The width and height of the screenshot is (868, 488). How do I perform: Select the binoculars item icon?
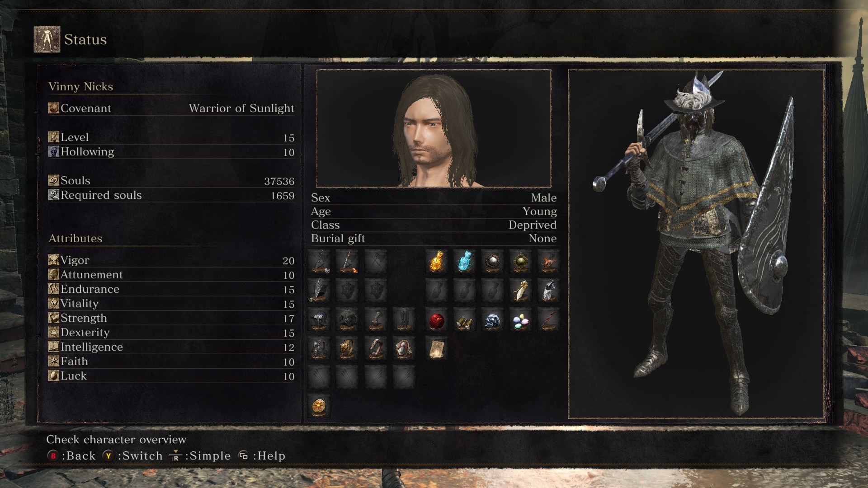click(x=464, y=320)
